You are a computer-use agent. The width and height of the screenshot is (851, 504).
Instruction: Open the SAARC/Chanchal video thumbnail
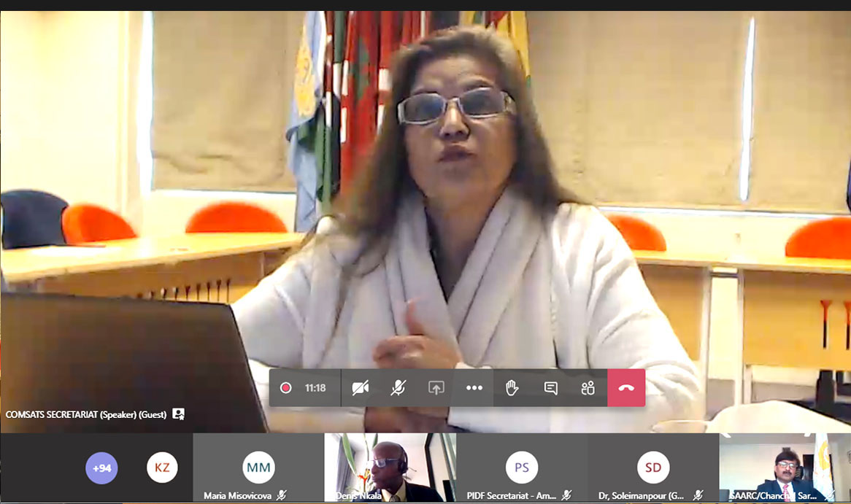[x=785, y=467]
